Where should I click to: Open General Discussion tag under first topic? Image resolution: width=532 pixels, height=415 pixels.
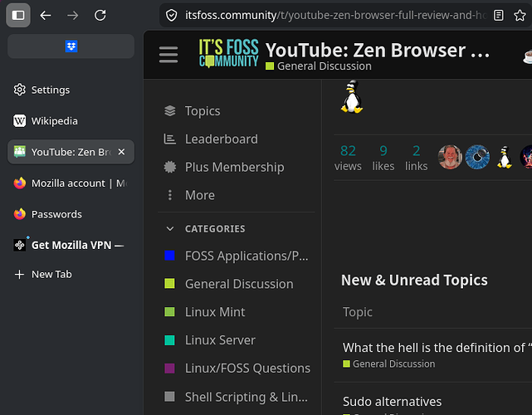[388, 364]
